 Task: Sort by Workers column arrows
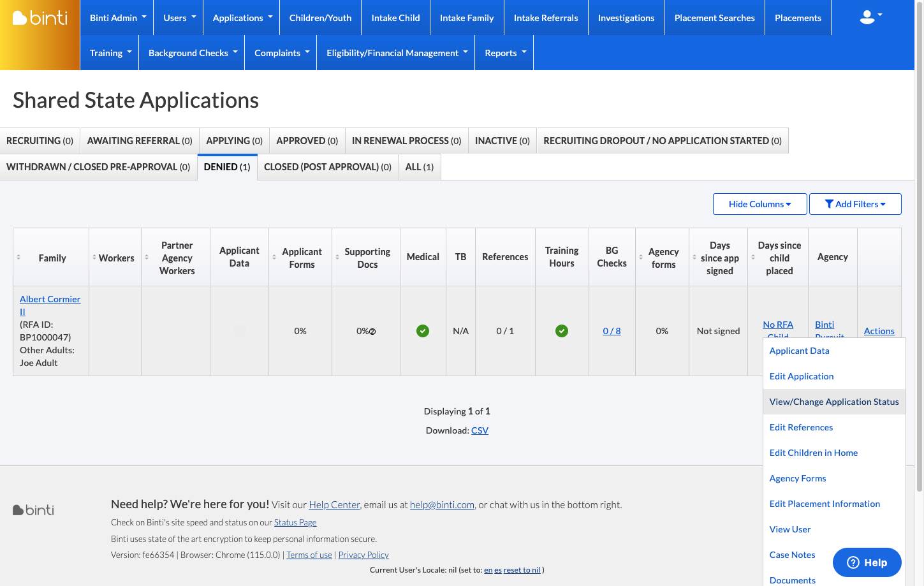coord(94,257)
